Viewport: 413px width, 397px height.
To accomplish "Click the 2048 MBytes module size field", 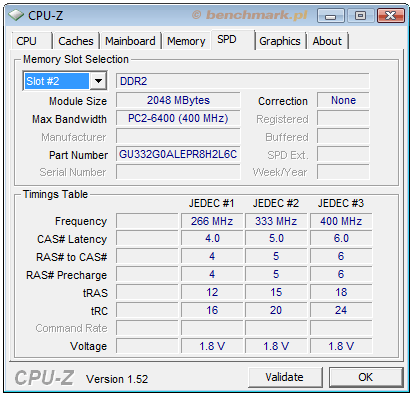I will pos(178,100).
